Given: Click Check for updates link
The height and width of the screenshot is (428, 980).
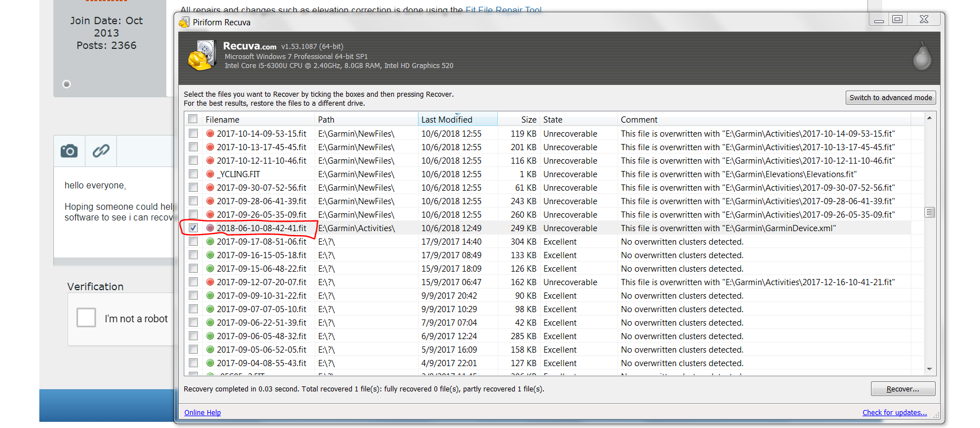Looking at the screenshot, I should [x=895, y=413].
